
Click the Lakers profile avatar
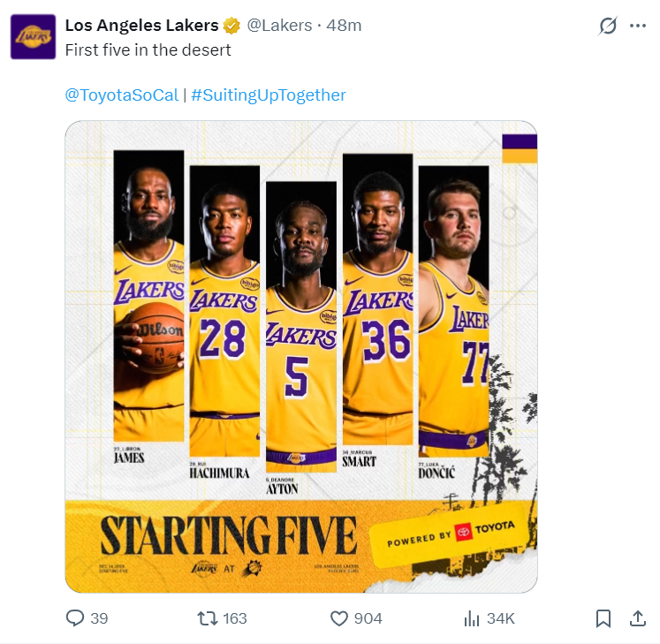tap(33, 37)
